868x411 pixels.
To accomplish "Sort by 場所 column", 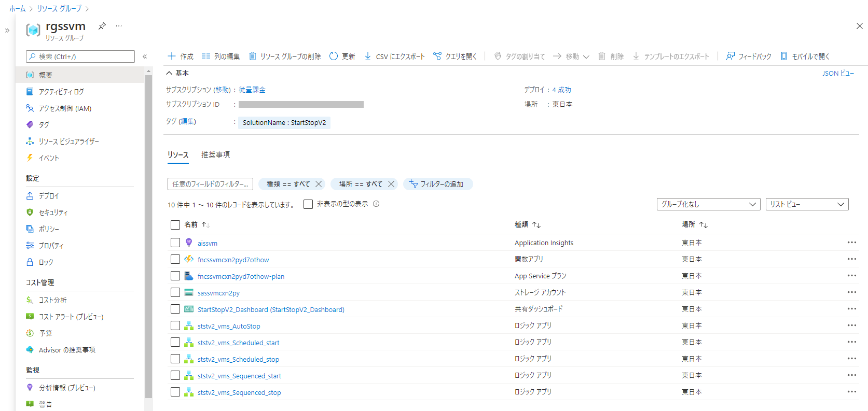I will click(x=695, y=225).
